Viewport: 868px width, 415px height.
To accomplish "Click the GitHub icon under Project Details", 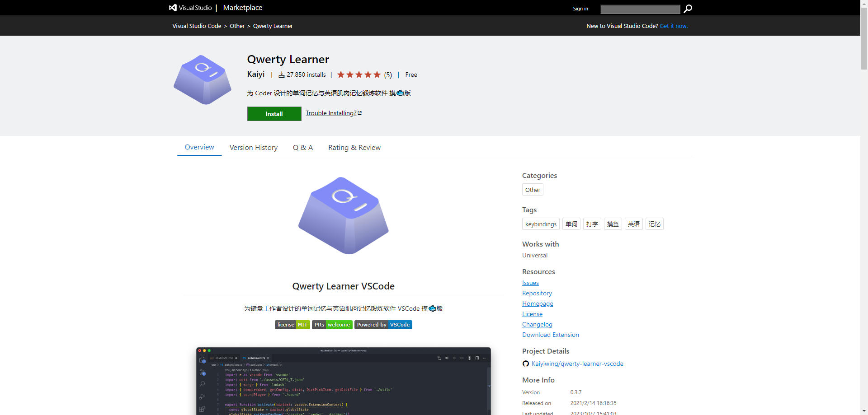I will pos(526,364).
